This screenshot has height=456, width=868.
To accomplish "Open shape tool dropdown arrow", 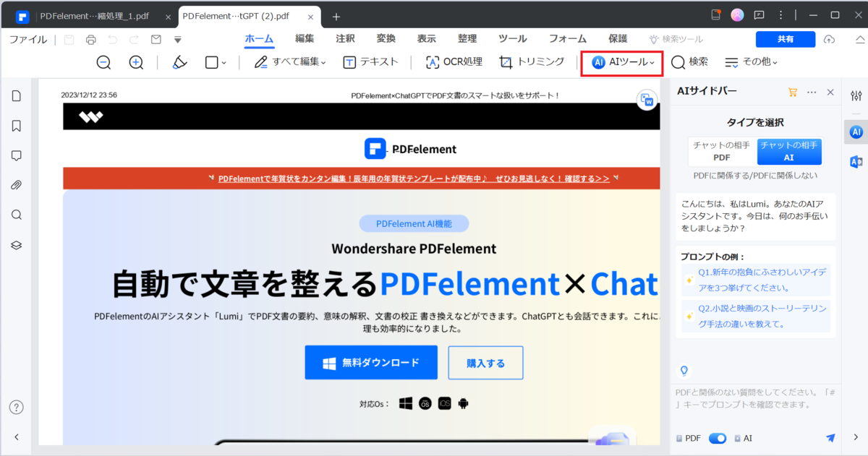I will pyautogui.click(x=224, y=63).
